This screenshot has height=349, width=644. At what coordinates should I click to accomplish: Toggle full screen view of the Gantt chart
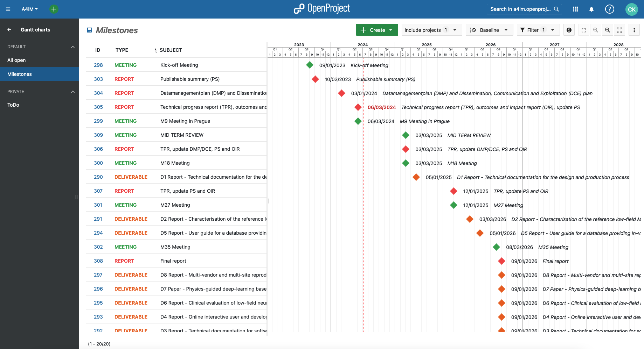pos(619,30)
